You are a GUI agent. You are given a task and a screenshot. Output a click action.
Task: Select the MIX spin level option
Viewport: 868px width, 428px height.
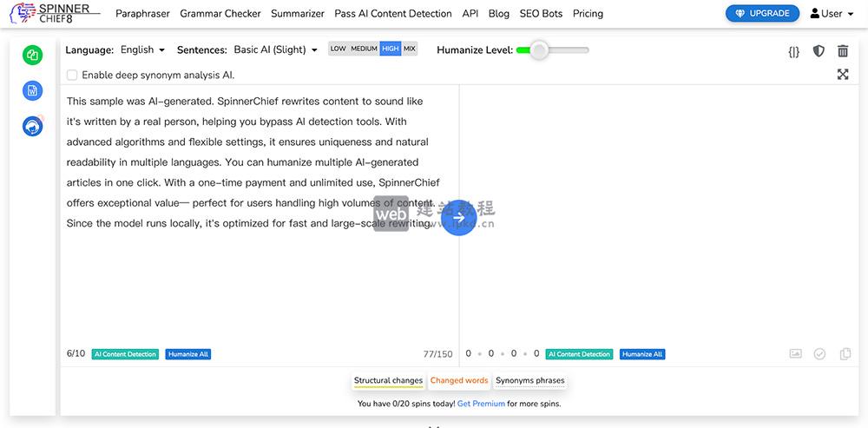(x=410, y=49)
